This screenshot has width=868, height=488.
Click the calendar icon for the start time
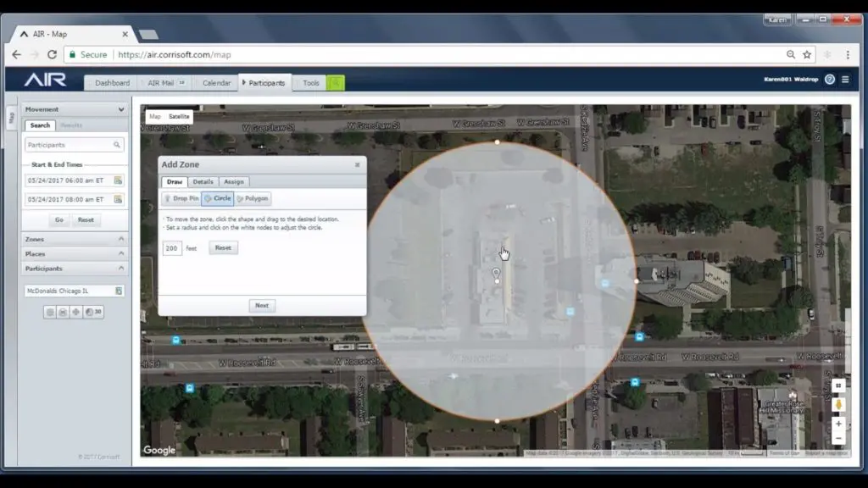[x=119, y=180]
